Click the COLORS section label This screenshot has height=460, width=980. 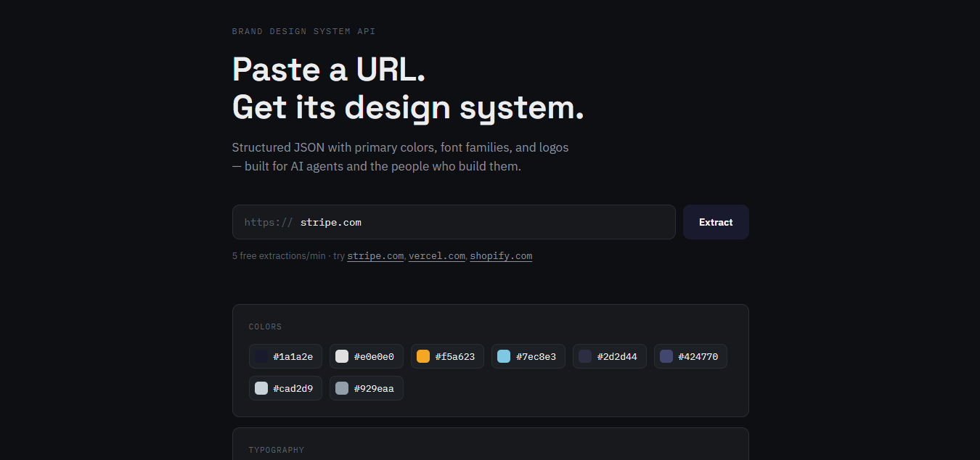click(x=265, y=326)
